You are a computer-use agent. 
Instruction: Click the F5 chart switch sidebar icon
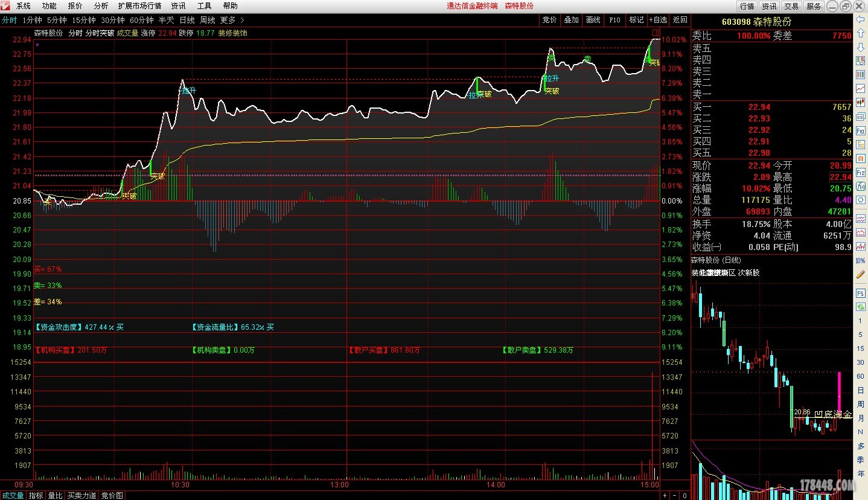(860, 293)
